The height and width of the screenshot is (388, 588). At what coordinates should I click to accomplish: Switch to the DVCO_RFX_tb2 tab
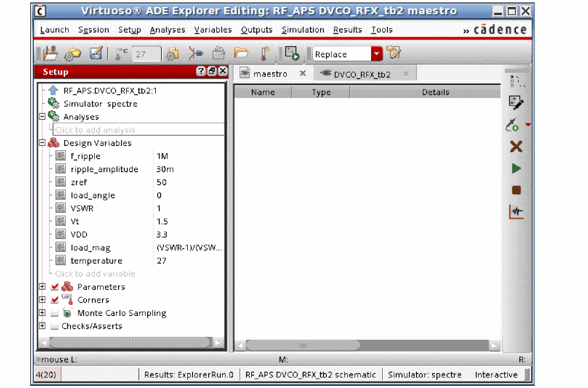[362, 74]
